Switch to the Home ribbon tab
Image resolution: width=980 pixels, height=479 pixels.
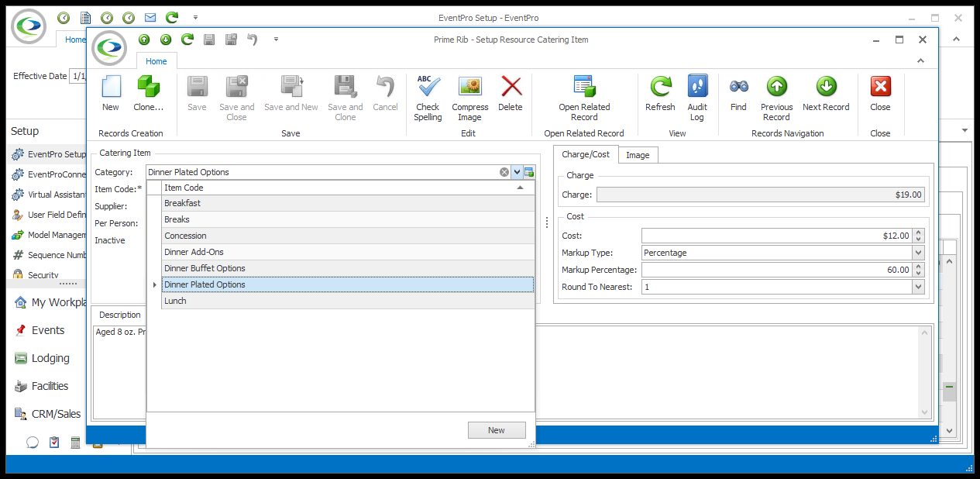click(x=156, y=61)
